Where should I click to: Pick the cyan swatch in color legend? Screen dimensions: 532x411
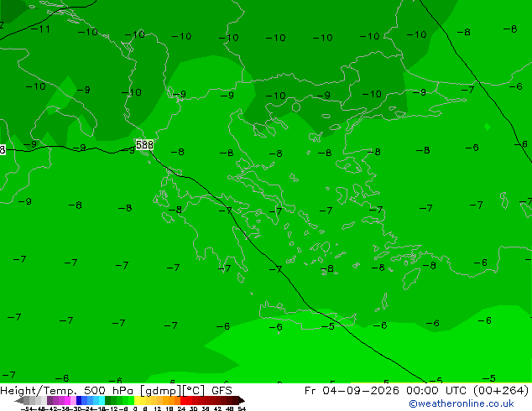point(102,400)
